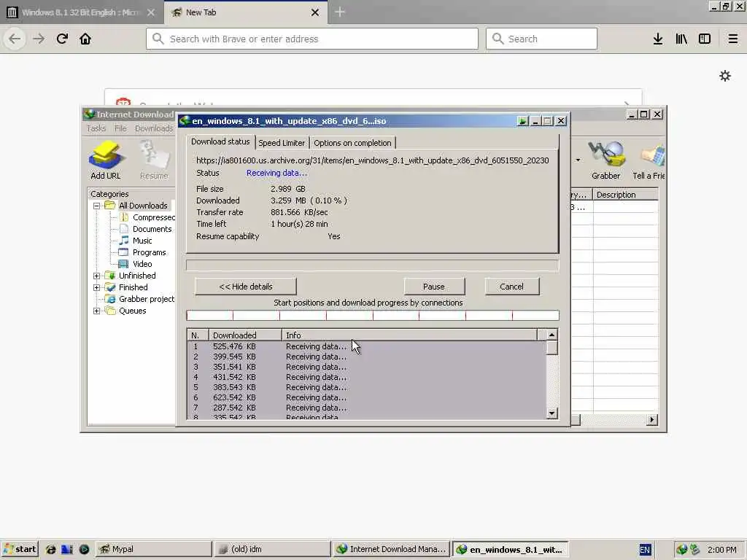
Task: Open the toolbar dropdown arrow left of Grabber
Action: (x=578, y=160)
